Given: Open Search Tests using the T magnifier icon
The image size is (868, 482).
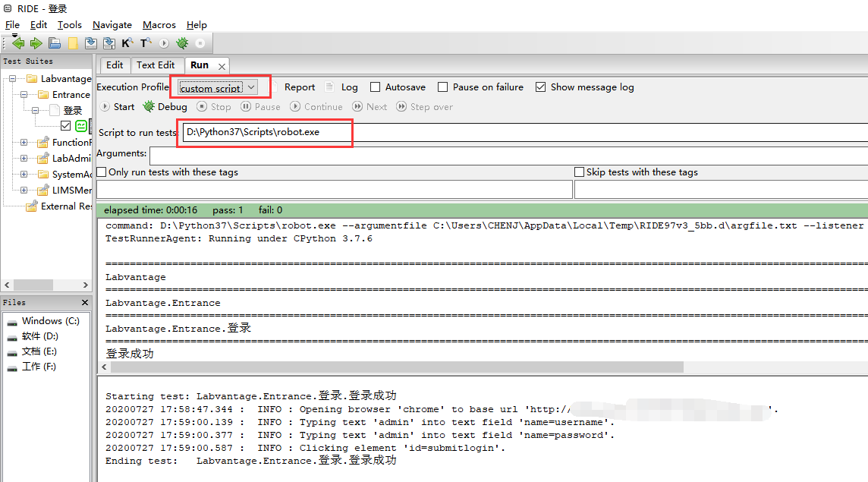Looking at the screenshot, I should 144,43.
